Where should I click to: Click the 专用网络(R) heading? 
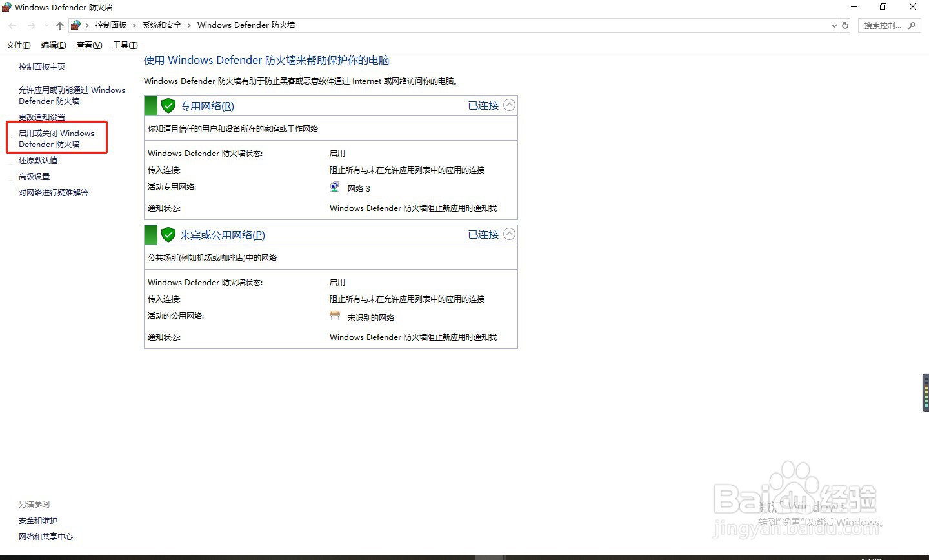[207, 106]
